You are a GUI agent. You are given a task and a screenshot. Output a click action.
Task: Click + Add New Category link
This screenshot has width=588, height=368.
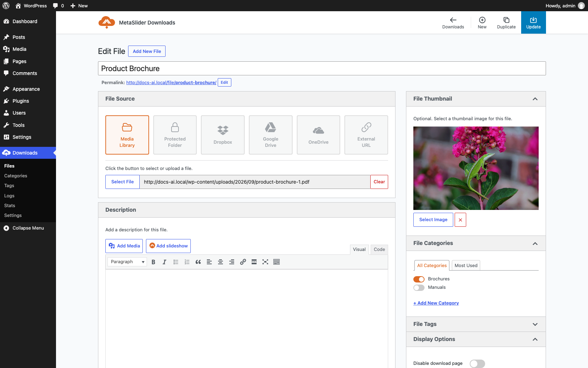coord(436,303)
